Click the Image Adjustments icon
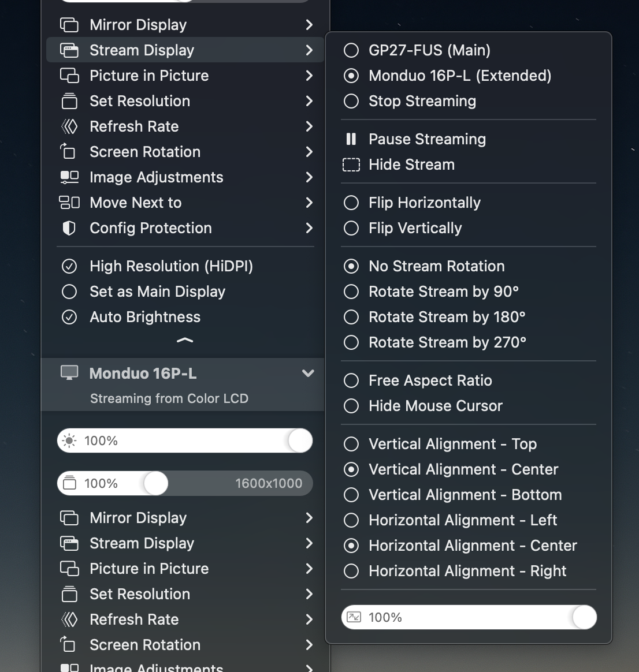This screenshot has height=672, width=639. [69, 177]
